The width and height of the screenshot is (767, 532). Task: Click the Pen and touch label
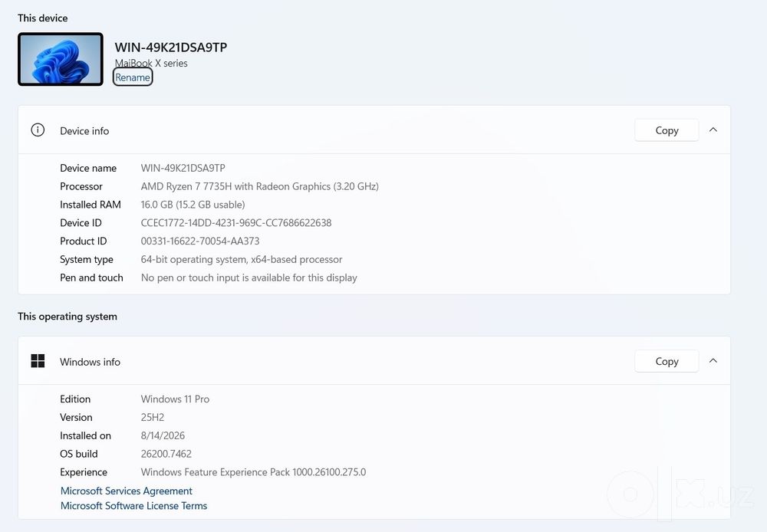click(91, 277)
